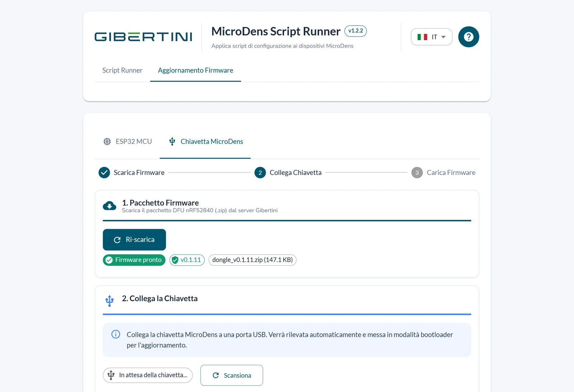
Task: Switch to the Script Runner tab
Action: (122, 70)
